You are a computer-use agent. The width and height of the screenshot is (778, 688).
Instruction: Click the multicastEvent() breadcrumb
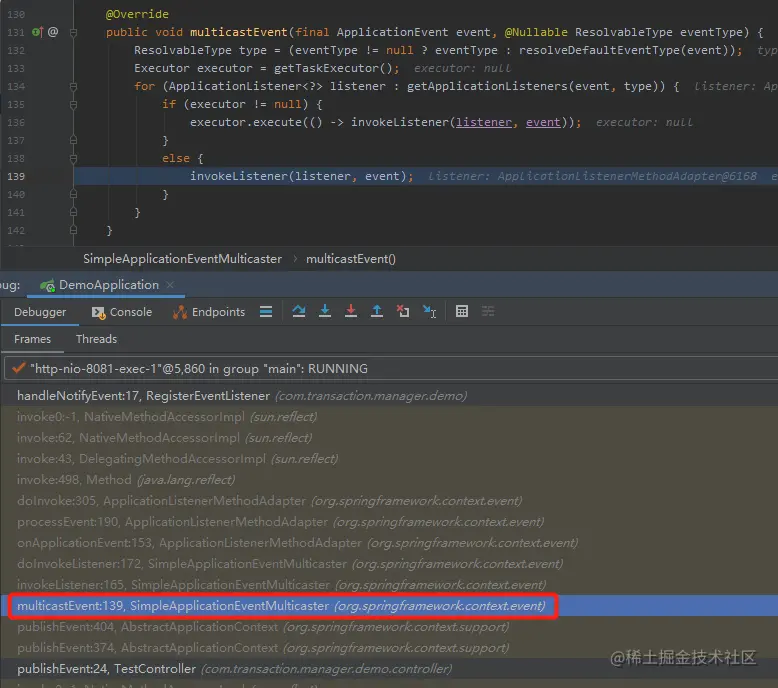point(351,259)
